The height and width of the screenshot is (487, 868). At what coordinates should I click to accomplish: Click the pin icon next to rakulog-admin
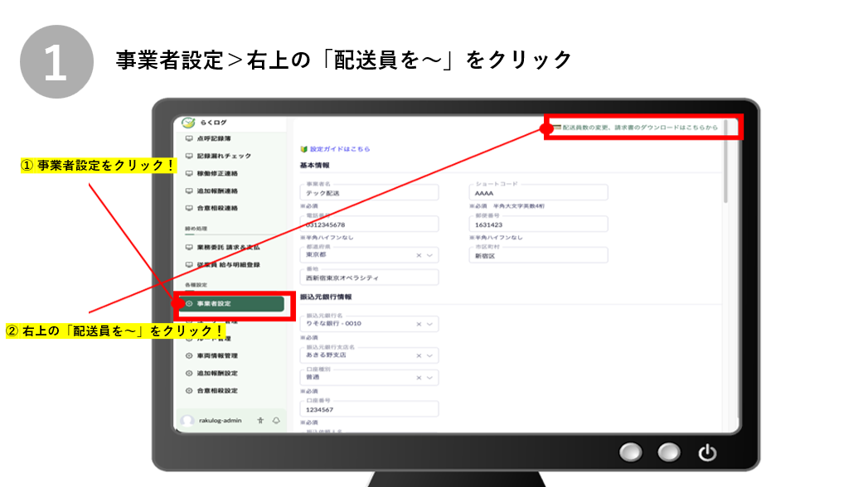260,420
